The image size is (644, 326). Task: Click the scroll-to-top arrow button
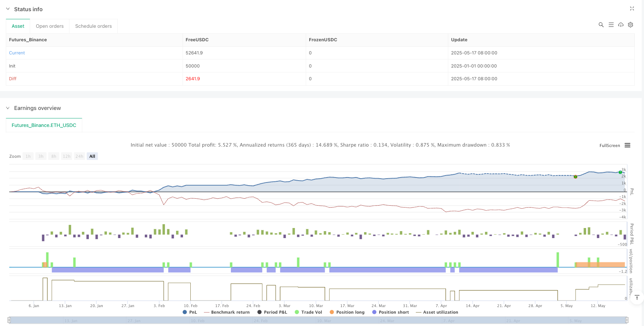pos(637,297)
